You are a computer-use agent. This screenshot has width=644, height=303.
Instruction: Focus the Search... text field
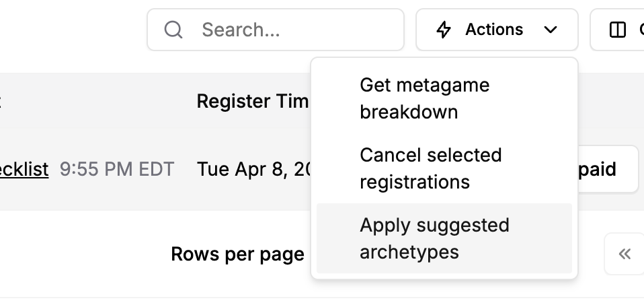click(276, 30)
